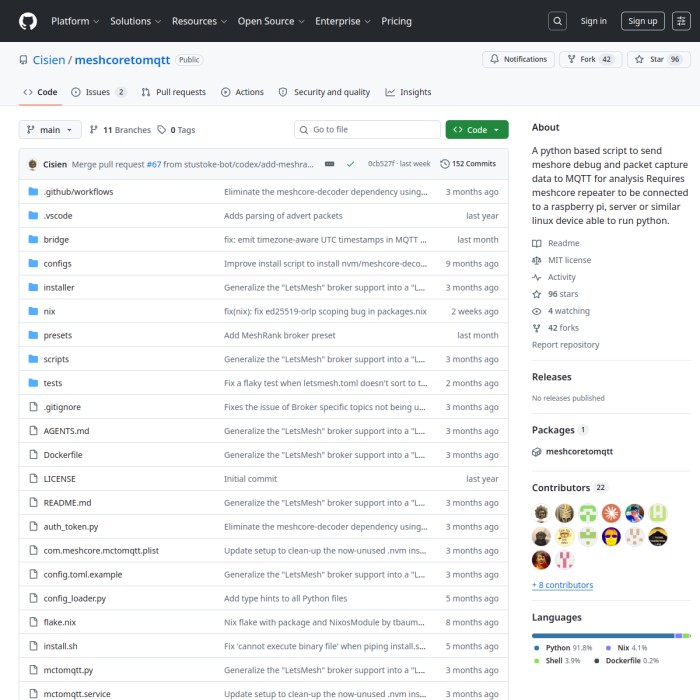Open 152 Commits history
Image resolution: width=700 pixels, height=700 pixels.
468,164
